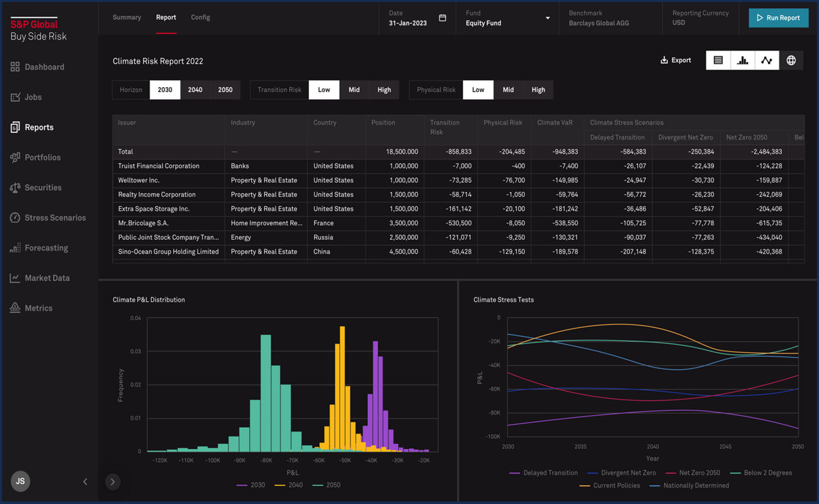Go to Market Data menu label
Viewport: 819px width, 504px height.
47,278
